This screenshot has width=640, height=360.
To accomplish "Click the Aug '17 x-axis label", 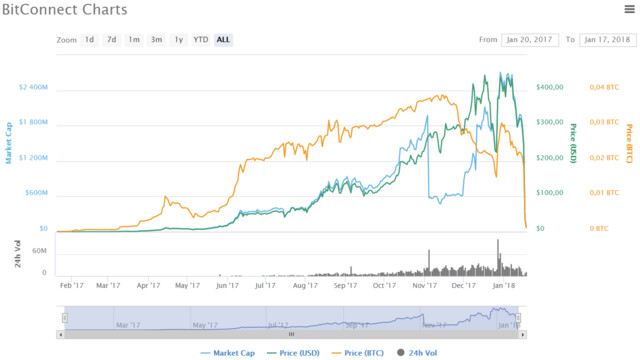I will coord(305,285).
